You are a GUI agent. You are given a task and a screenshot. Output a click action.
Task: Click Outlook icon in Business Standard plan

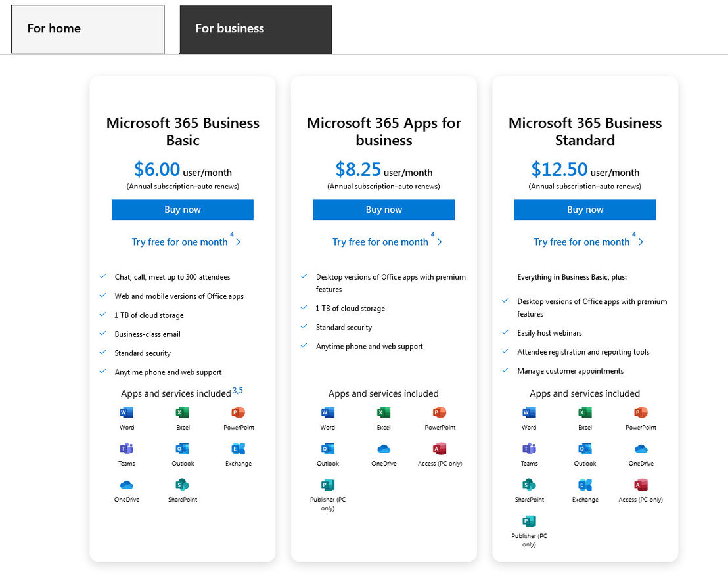585,449
